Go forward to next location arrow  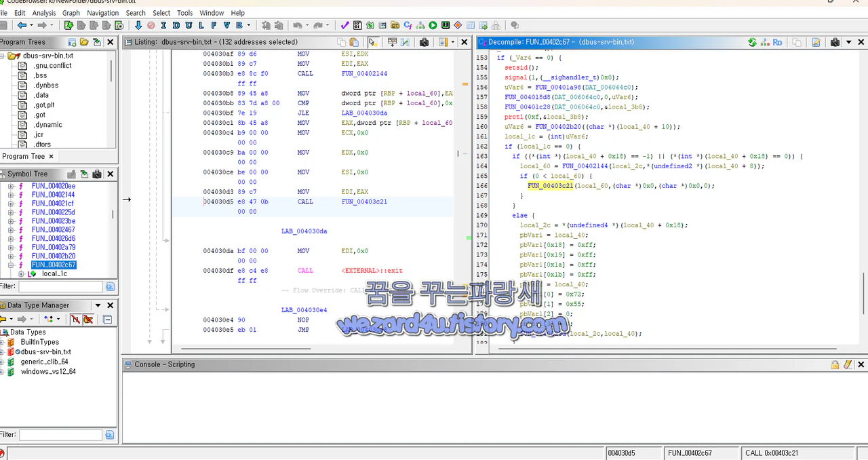pos(42,25)
